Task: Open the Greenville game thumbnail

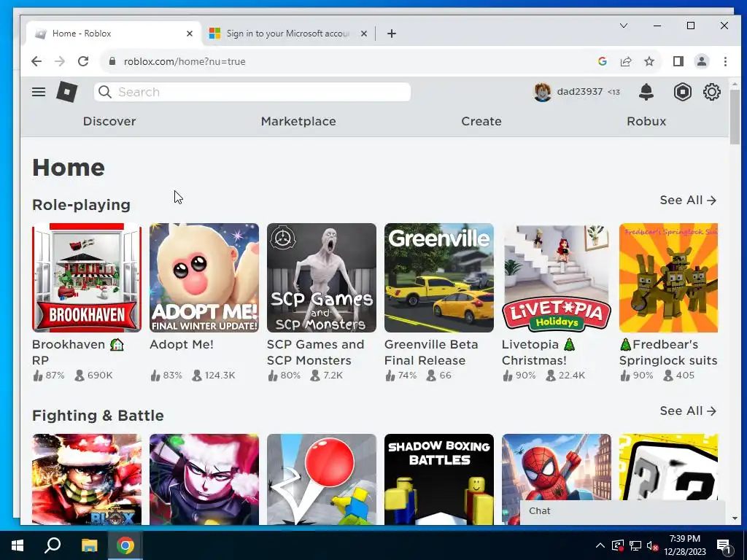Action: pyautogui.click(x=438, y=278)
